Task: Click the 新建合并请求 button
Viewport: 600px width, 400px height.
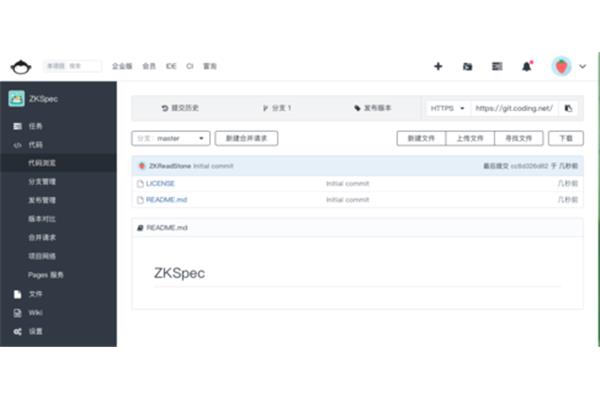Action: [246, 138]
